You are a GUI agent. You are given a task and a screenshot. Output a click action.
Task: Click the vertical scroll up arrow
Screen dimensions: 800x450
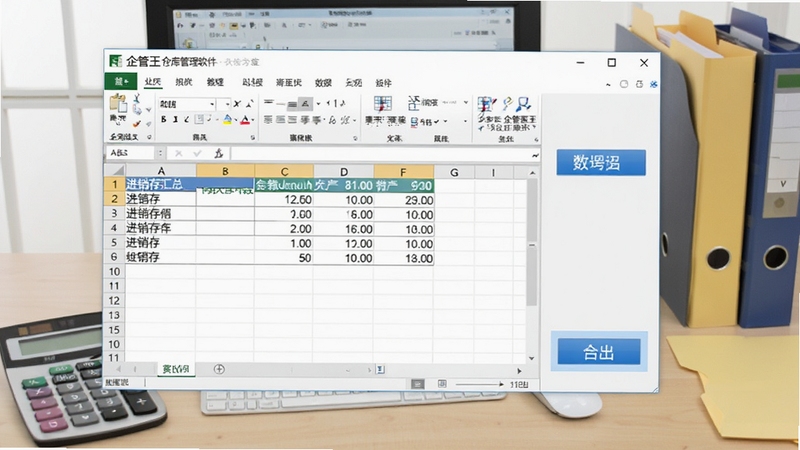532,173
